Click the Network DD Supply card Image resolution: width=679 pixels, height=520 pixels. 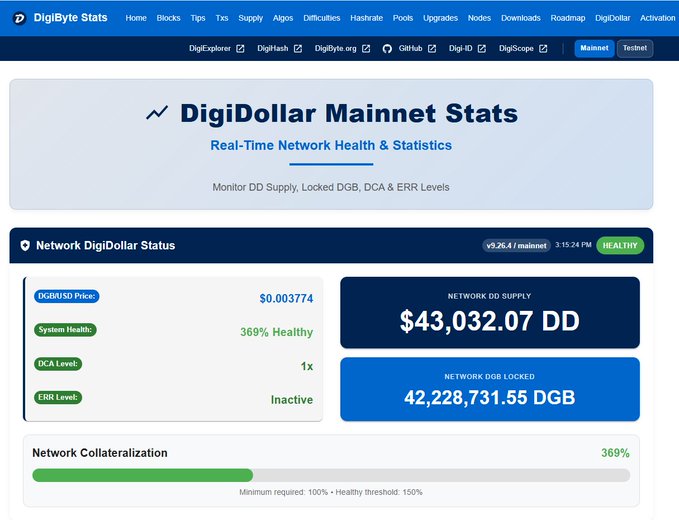click(x=490, y=313)
